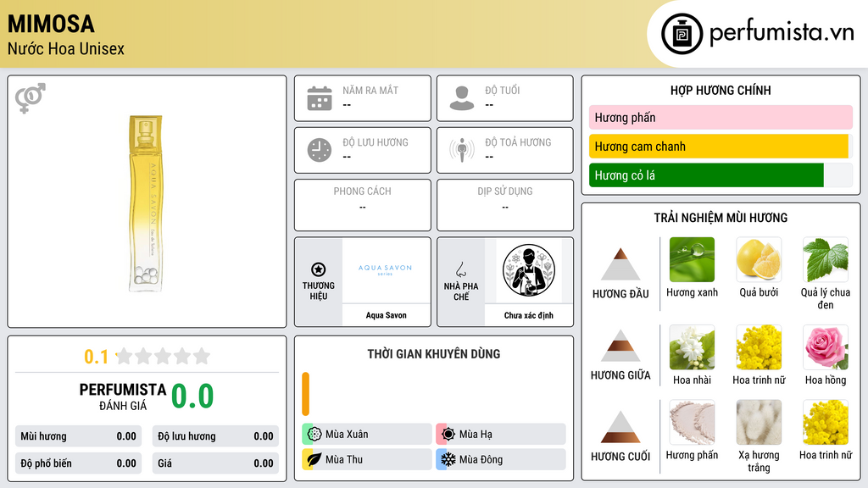Click the perfumer illustration Chưa xác định
The width and height of the screenshot is (868, 488).
(529, 270)
